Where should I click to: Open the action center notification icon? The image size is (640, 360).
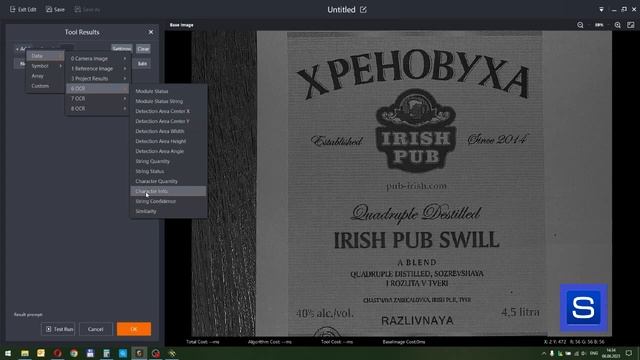click(x=629, y=353)
